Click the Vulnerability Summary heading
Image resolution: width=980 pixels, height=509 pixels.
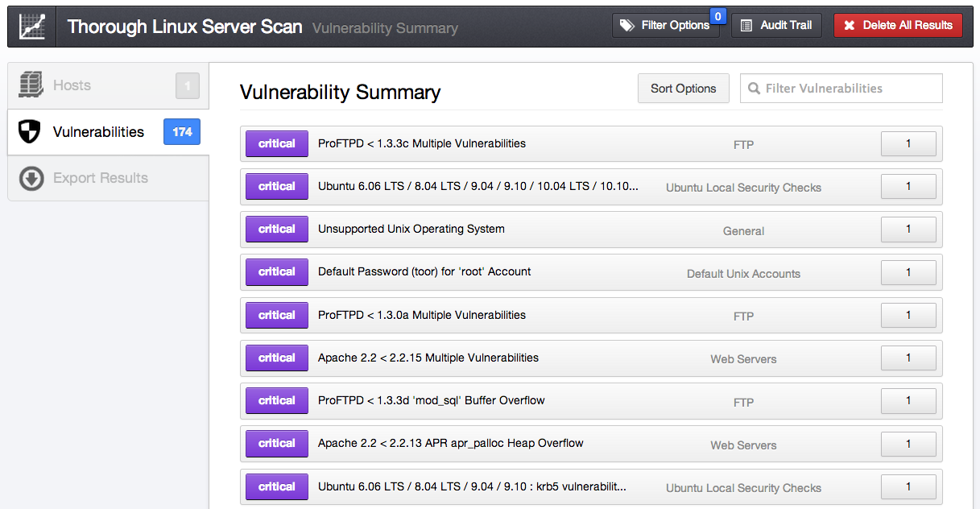point(340,93)
